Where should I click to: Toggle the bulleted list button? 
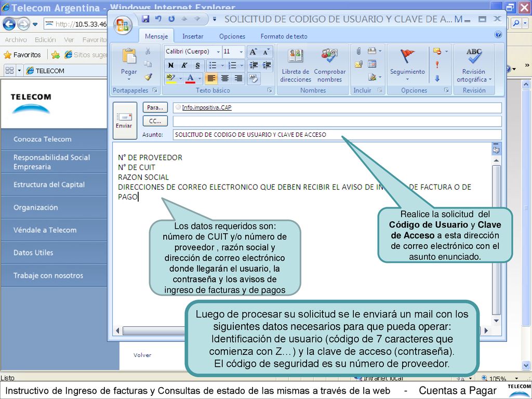pyautogui.click(x=212, y=65)
